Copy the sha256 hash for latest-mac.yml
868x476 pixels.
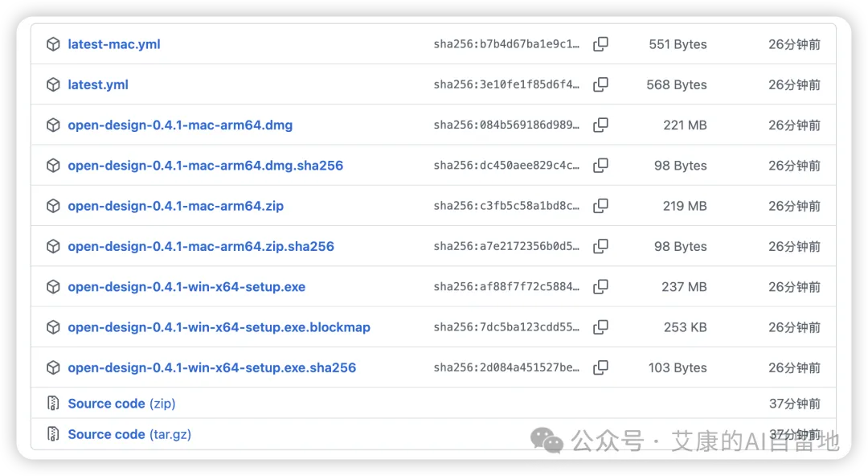point(600,43)
